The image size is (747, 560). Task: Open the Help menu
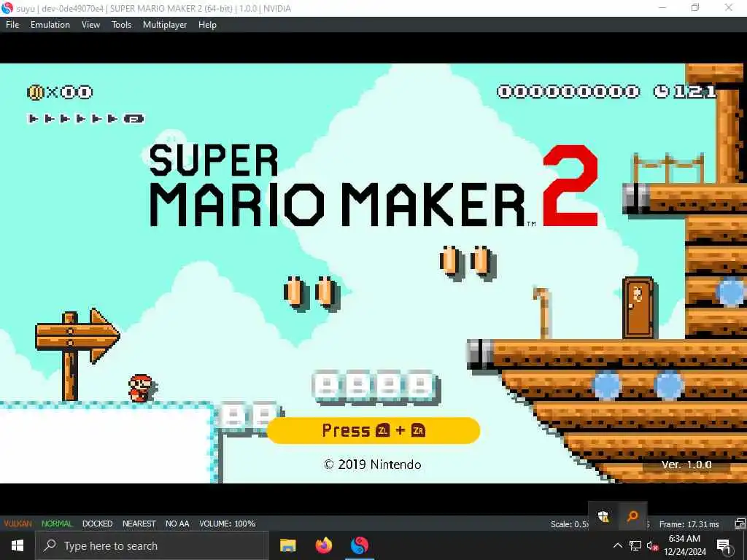pos(207,25)
